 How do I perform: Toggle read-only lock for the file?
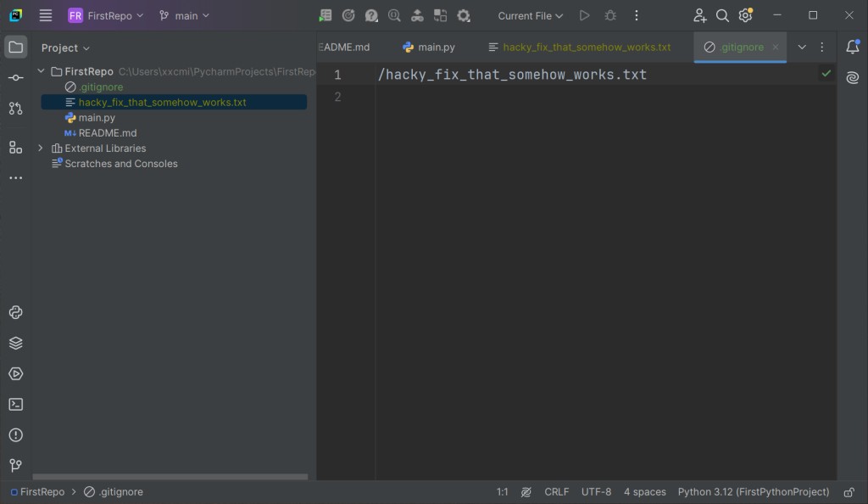coord(849,492)
